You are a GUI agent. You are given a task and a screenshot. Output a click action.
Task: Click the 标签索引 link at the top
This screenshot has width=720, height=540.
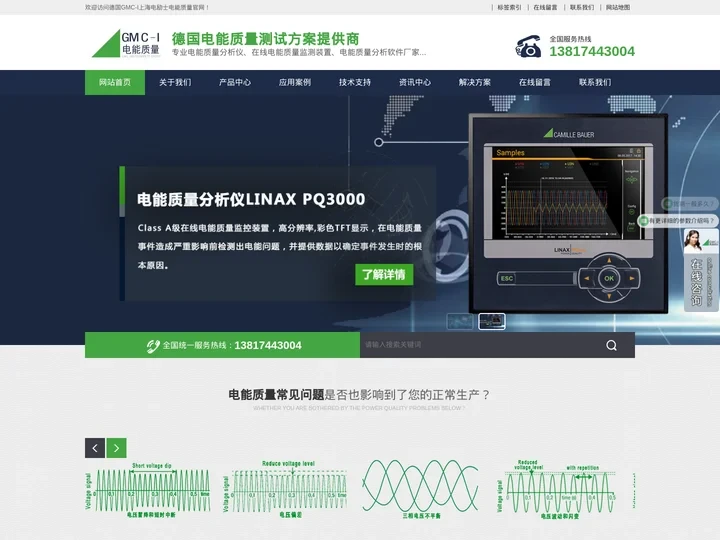(x=509, y=7)
